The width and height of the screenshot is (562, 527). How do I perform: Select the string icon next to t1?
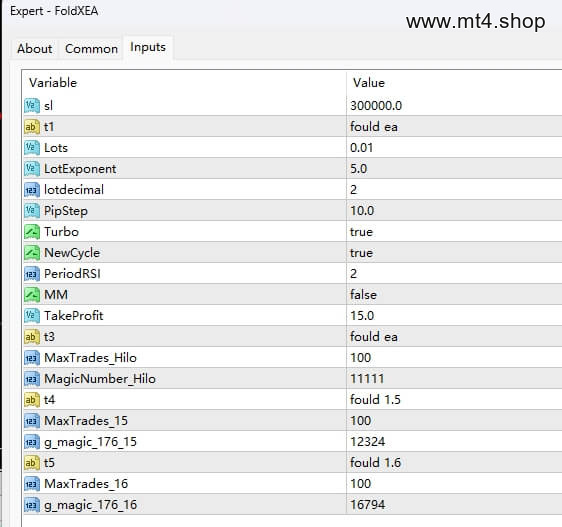tap(32, 127)
